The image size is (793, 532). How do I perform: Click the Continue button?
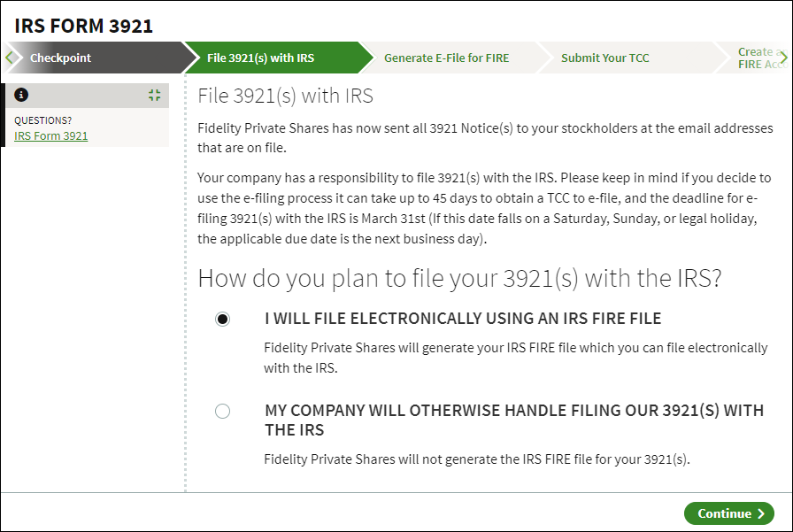point(729,513)
